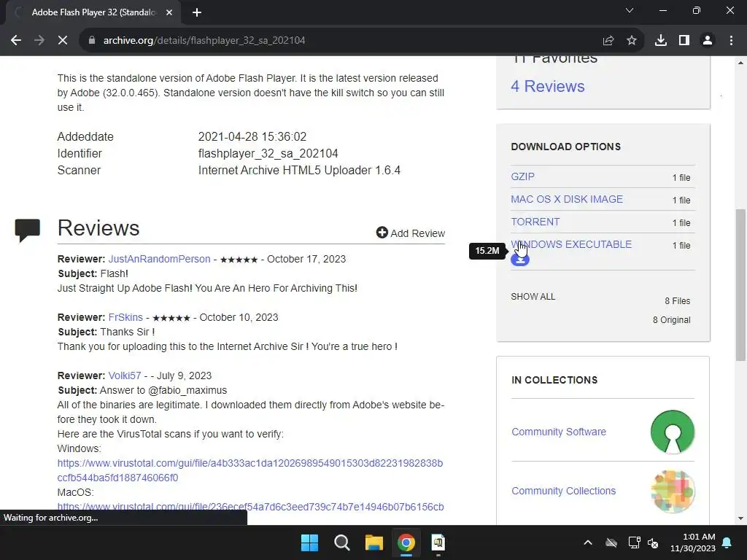Image resolution: width=747 pixels, height=560 pixels.
Task: Click the cloud sync tray icon
Action: [x=611, y=542]
